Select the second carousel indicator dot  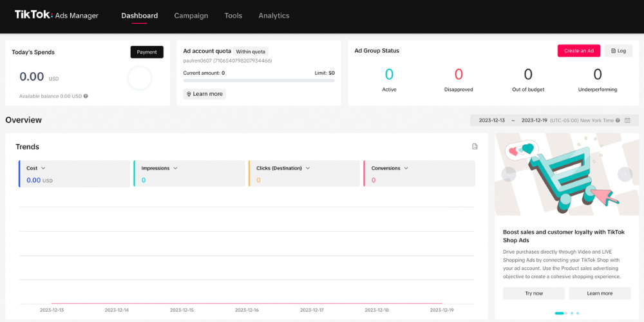coord(572,313)
